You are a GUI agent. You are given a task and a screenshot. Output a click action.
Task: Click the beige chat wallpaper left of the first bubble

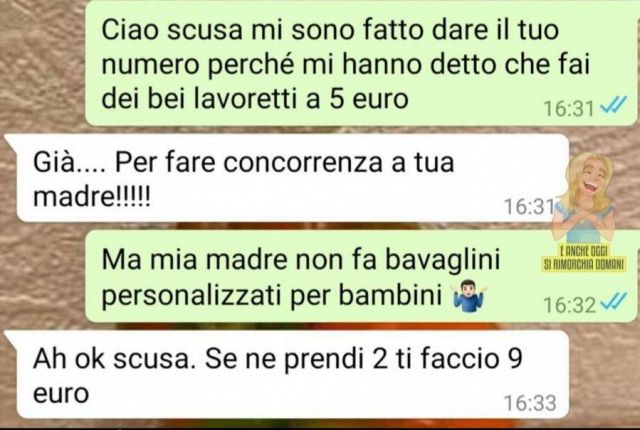pyautogui.click(x=41, y=61)
